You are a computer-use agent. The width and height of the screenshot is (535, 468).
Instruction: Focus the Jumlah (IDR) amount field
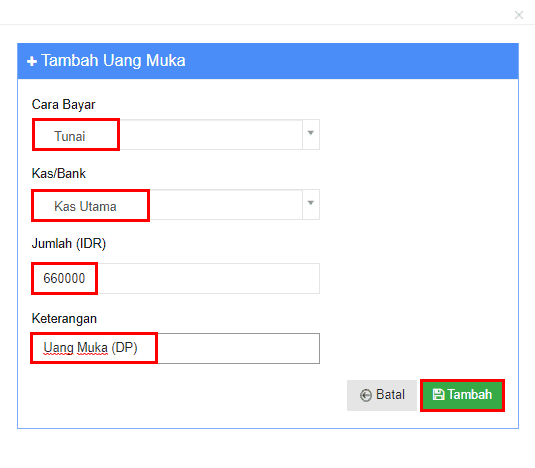[x=176, y=278]
